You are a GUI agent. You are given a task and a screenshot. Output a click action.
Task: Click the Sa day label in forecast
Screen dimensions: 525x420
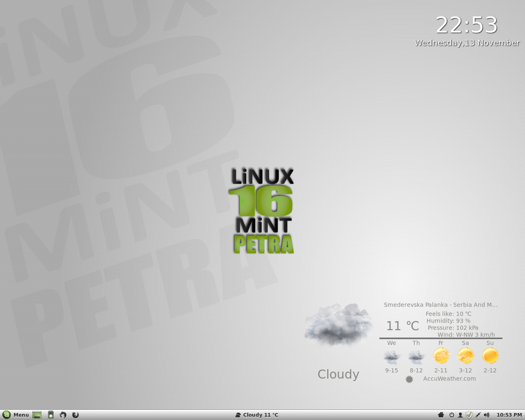[466, 343]
